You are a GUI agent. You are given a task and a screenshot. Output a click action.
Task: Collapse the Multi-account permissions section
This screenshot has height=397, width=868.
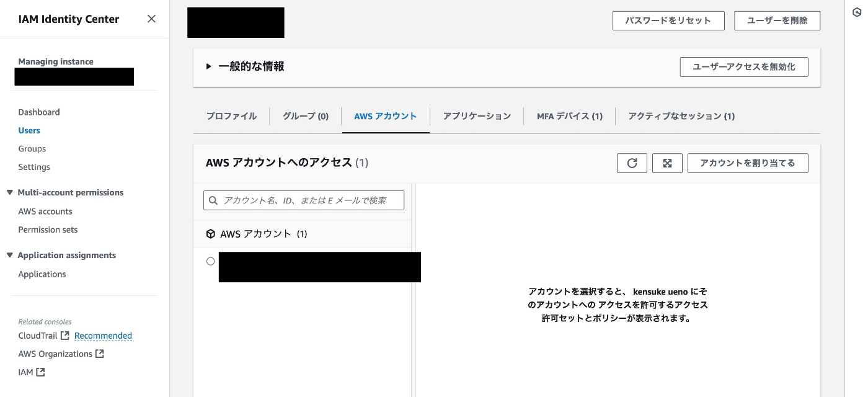pyautogui.click(x=10, y=192)
